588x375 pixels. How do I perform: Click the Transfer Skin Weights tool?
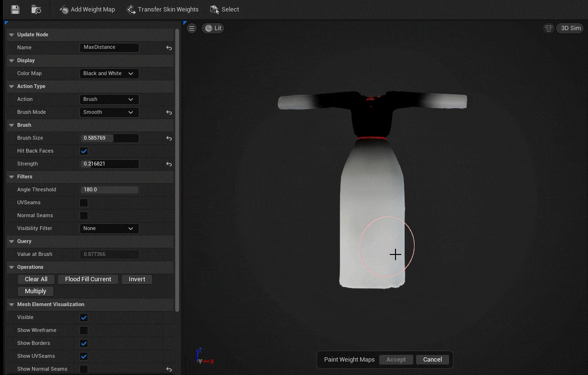click(x=163, y=10)
